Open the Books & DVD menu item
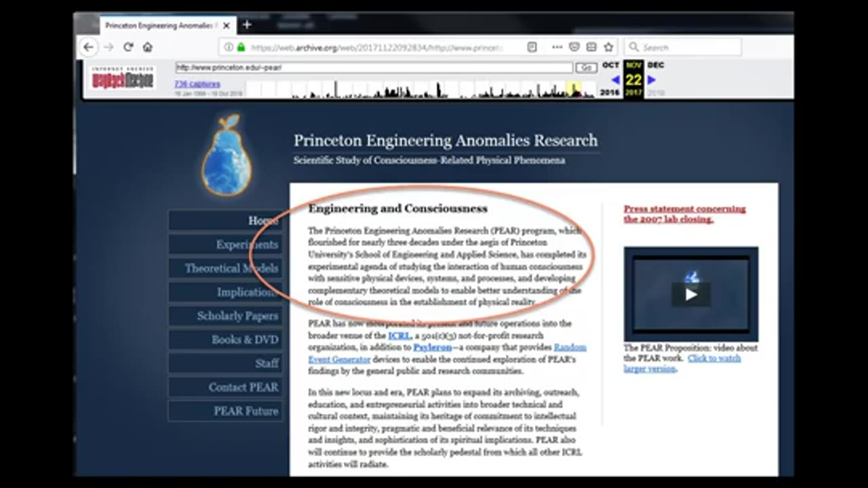 [x=225, y=340]
